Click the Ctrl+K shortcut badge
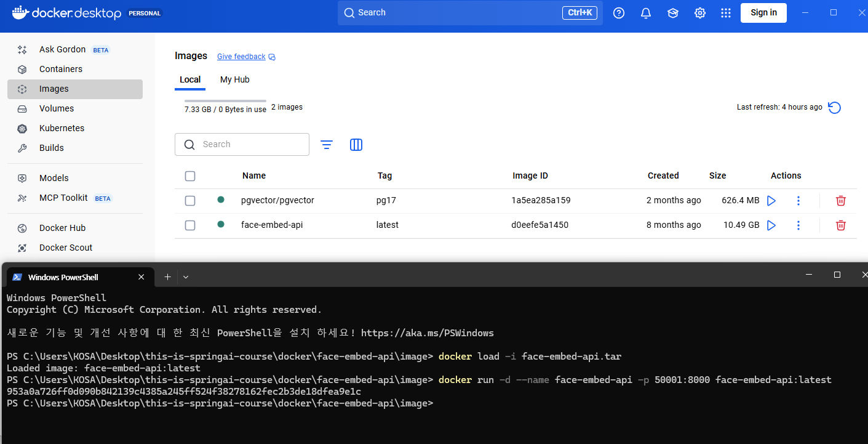Screen dimensions: 868x444 (x=579, y=13)
